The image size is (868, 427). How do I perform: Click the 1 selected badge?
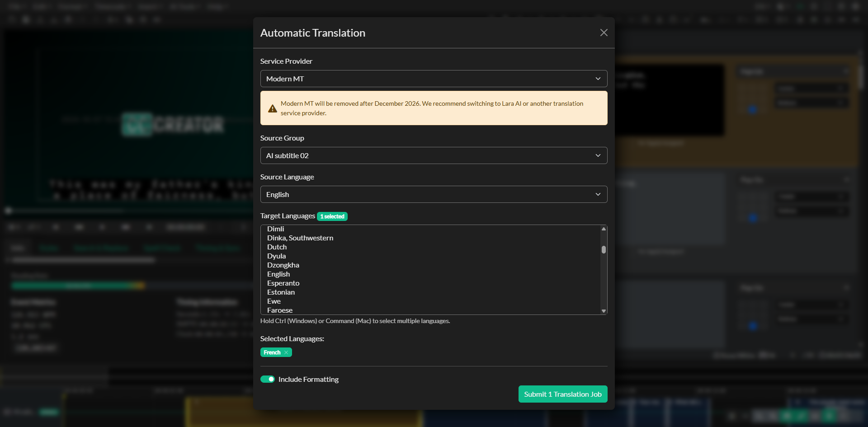tap(332, 216)
